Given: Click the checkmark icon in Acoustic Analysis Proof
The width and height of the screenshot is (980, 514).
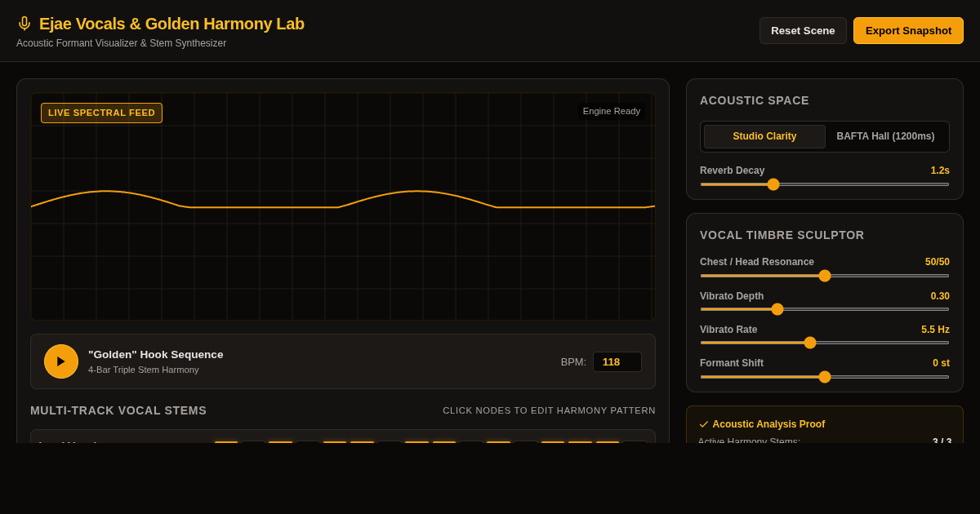Looking at the screenshot, I should point(704,424).
